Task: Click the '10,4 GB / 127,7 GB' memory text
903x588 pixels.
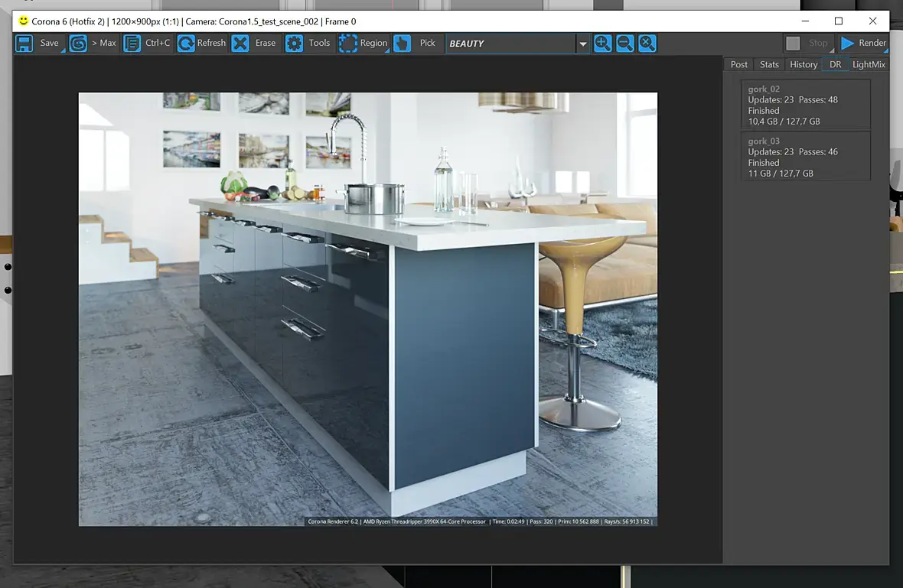Action: [784, 122]
